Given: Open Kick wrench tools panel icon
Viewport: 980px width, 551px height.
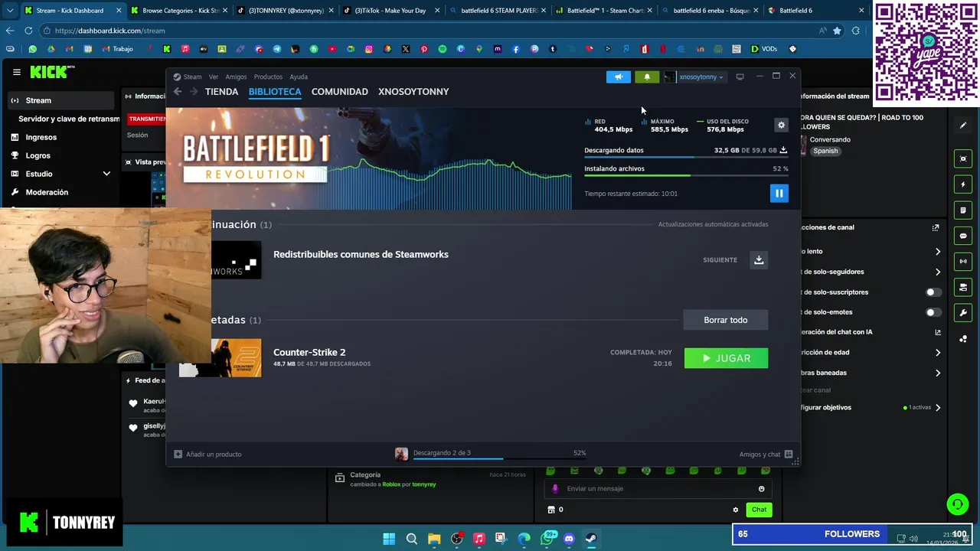Looking at the screenshot, I should tap(963, 312).
